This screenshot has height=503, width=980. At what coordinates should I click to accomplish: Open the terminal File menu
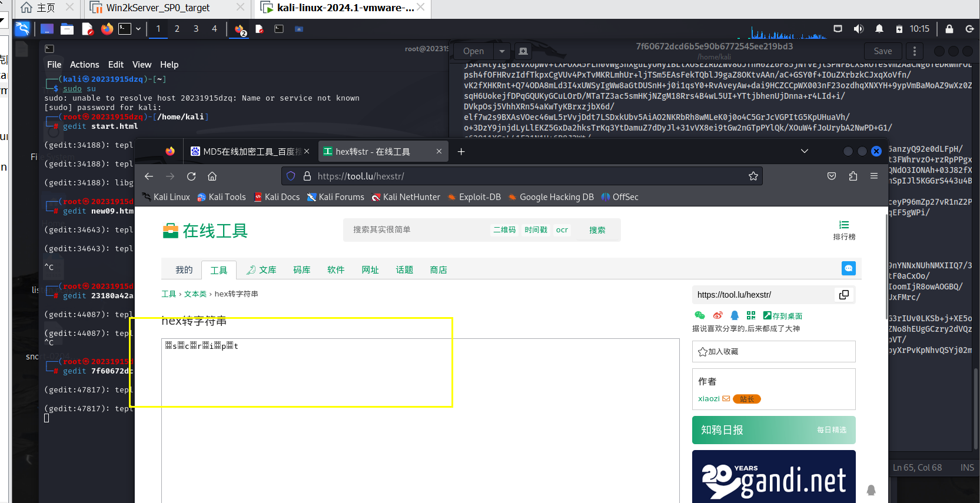click(x=54, y=65)
